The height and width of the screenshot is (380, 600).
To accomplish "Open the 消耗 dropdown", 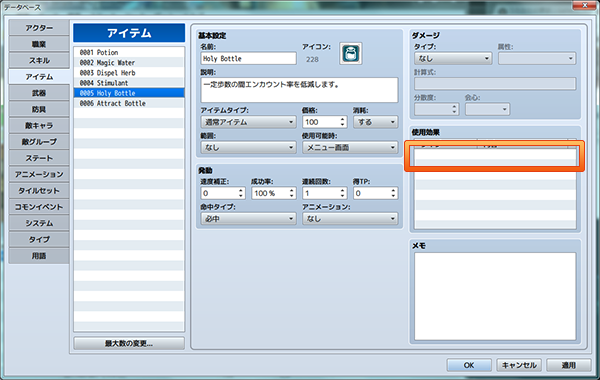I will (x=375, y=122).
